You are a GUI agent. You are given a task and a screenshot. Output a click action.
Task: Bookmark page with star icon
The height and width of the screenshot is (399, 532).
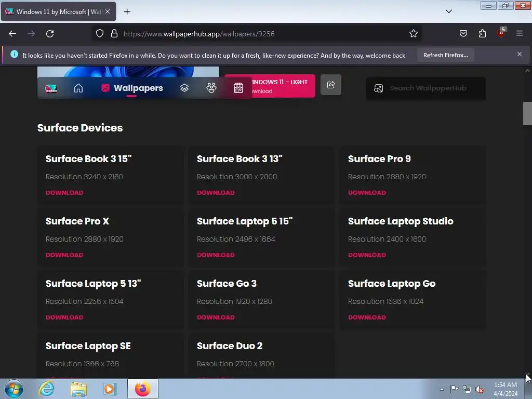coord(413,34)
